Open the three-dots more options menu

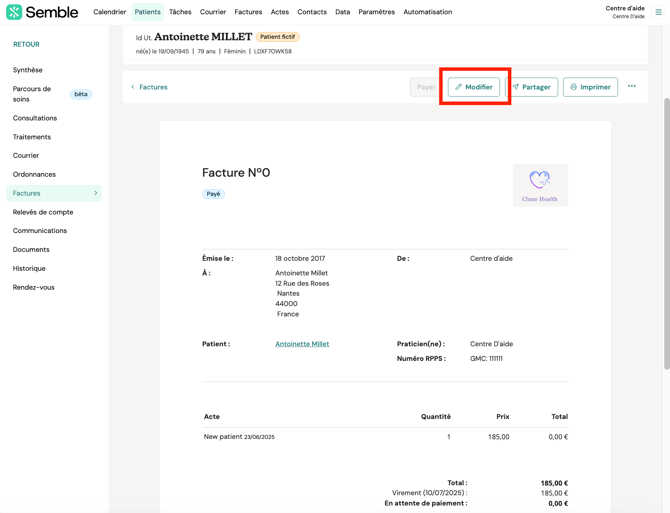coord(632,87)
